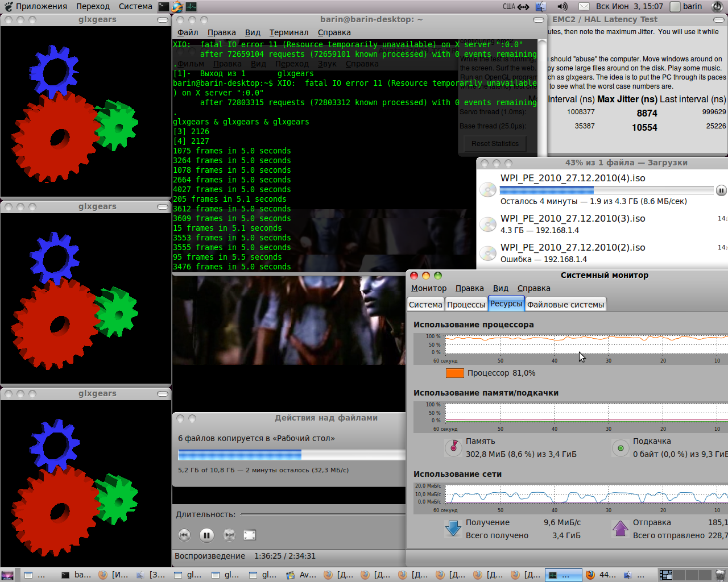
Task: Open the system monitor launcher in the top panel
Action: pyautogui.click(x=191, y=7)
